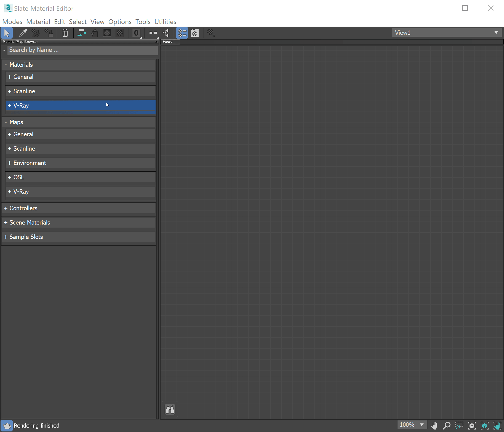Open search options with the small browser arrow
504x432 pixels.
point(4,50)
